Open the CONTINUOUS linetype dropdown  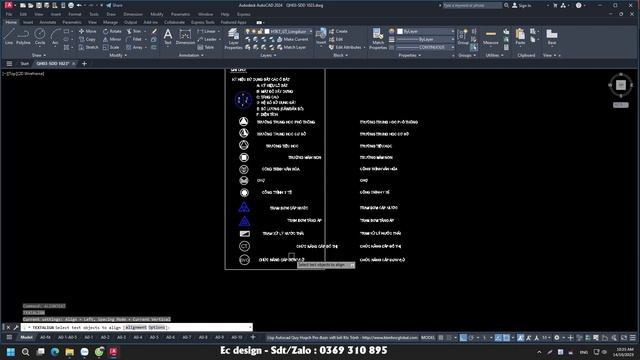click(425, 47)
